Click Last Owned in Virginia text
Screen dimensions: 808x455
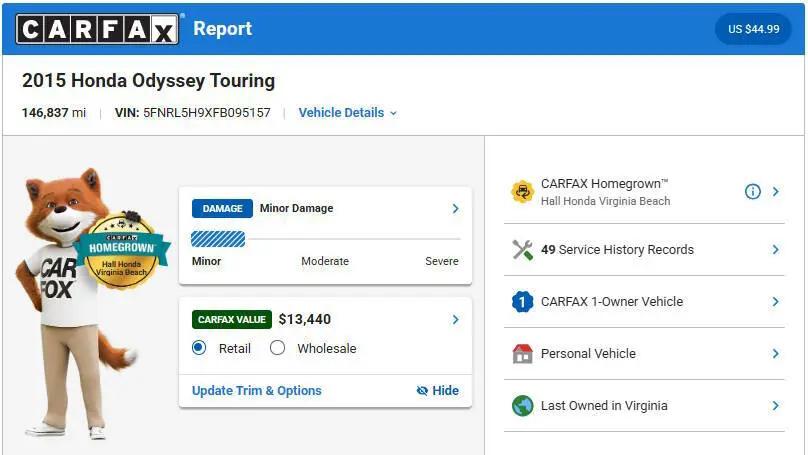pyautogui.click(x=604, y=406)
